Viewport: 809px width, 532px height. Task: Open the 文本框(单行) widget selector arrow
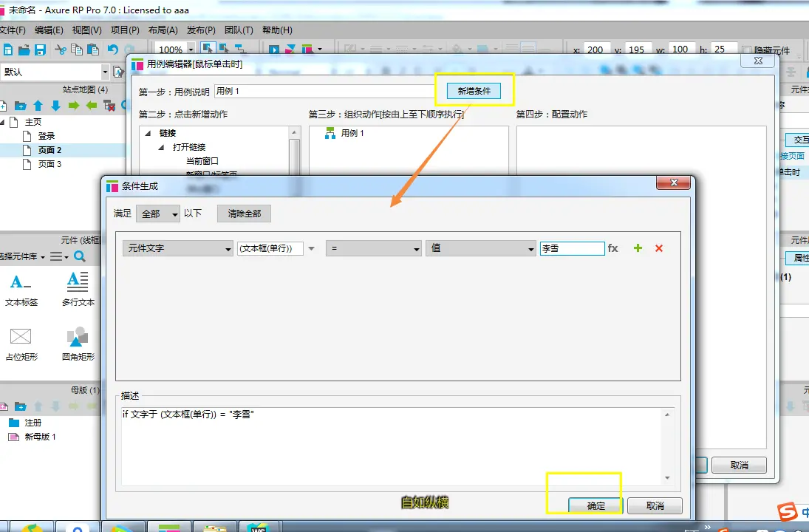click(x=311, y=248)
